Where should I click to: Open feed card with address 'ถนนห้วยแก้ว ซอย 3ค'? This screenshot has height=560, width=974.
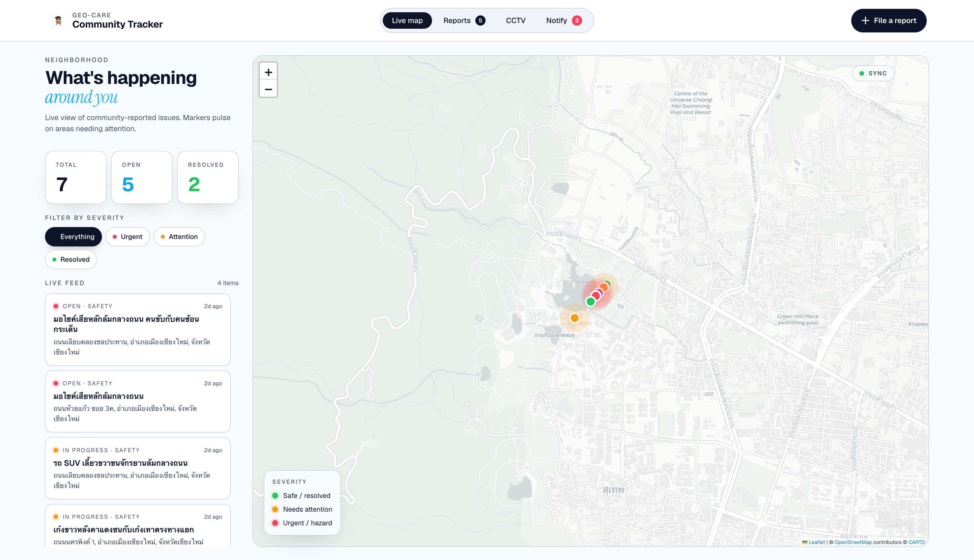tap(138, 402)
